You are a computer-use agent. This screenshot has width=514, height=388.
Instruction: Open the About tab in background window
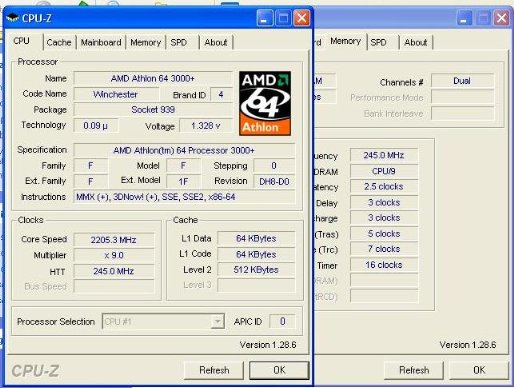(416, 42)
